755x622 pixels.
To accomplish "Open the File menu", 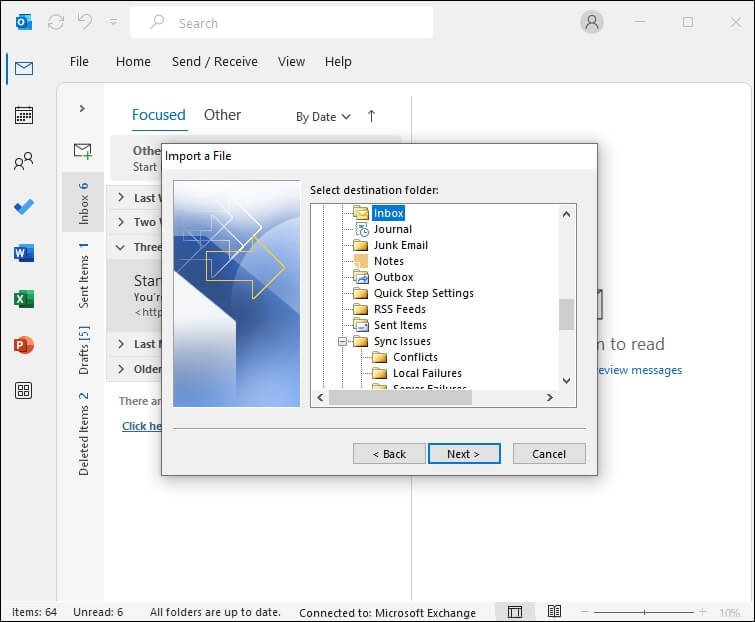I will click(79, 62).
